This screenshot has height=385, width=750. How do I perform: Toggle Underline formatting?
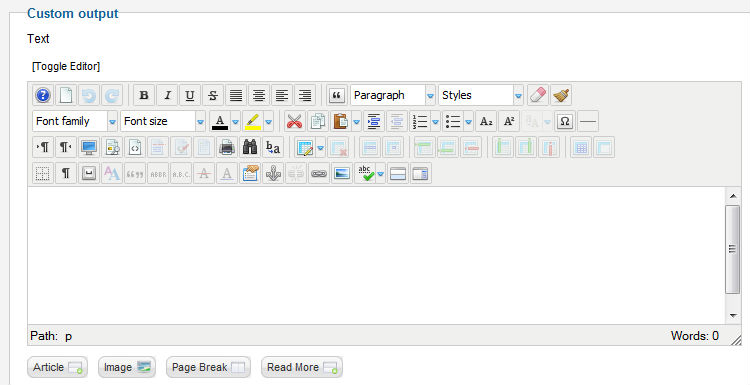point(190,95)
